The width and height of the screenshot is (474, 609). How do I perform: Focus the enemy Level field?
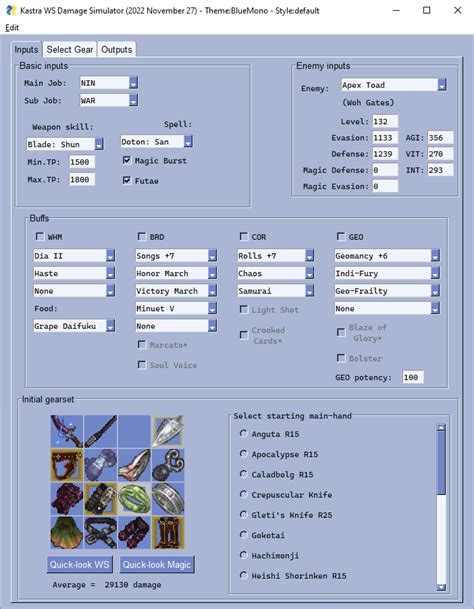click(385, 121)
